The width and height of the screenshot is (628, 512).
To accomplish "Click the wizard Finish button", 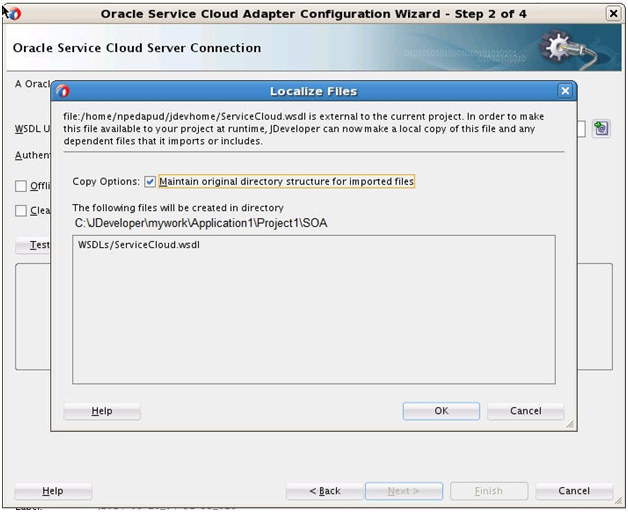I will (x=489, y=491).
